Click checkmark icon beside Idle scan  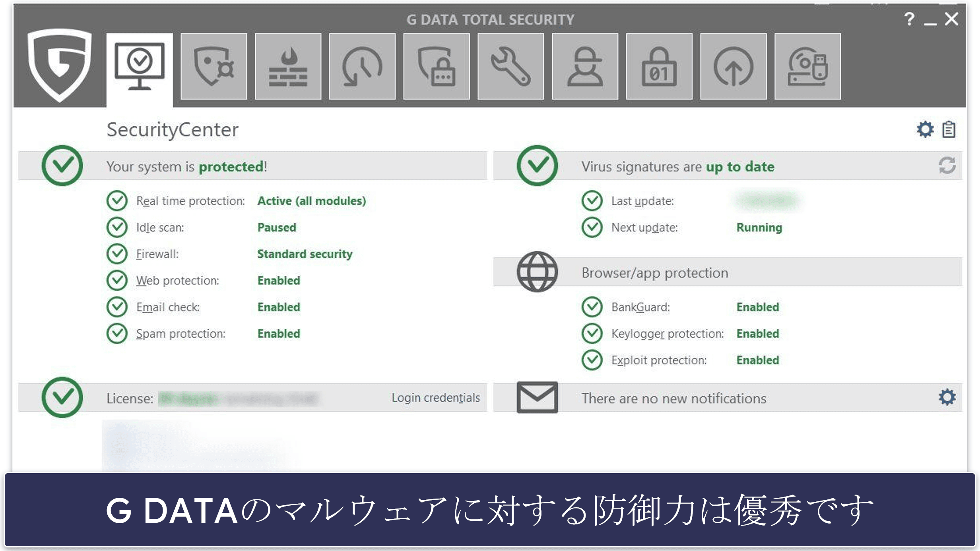coord(117,227)
